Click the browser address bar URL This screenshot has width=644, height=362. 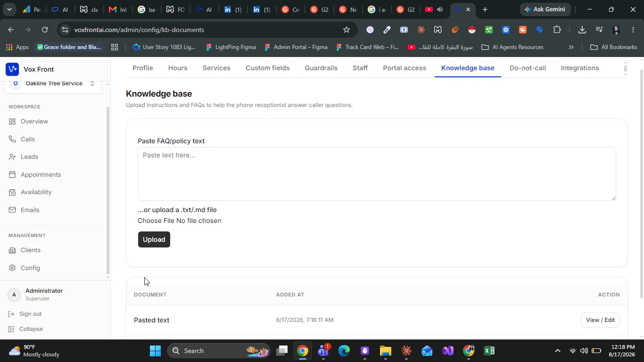139,30
